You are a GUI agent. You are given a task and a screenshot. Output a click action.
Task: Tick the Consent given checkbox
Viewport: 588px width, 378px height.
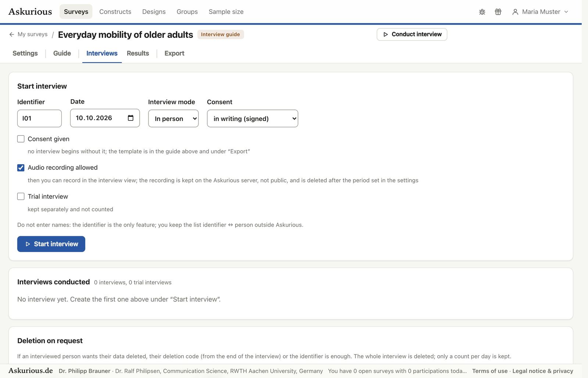click(21, 139)
